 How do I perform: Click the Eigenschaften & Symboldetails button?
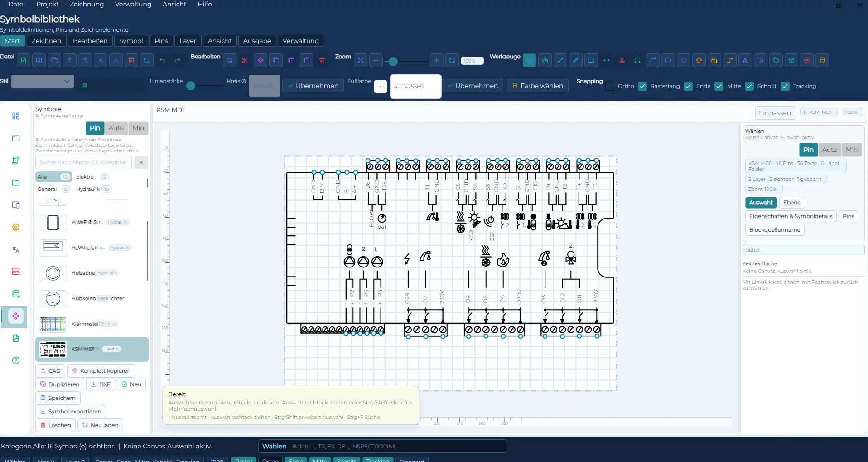[791, 216]
